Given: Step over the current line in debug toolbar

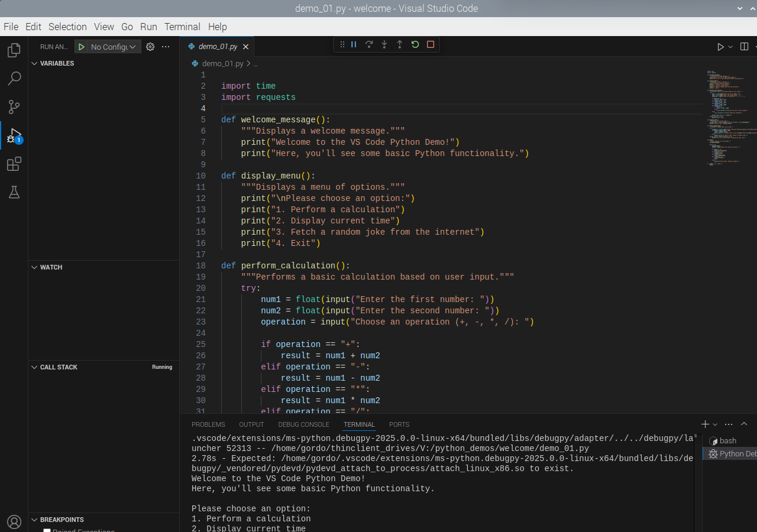Looking at the screenshot, I should (369, 44).
